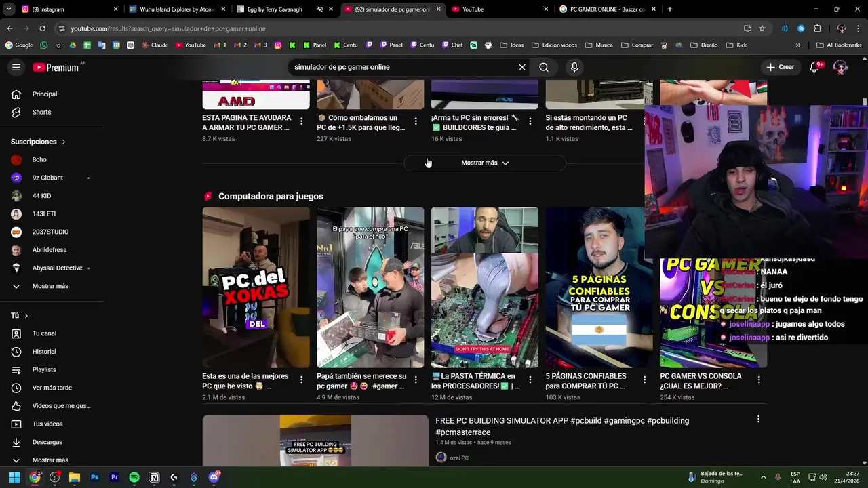
Task: Bookmark this page with the star
Action: [x=762, y=28]
